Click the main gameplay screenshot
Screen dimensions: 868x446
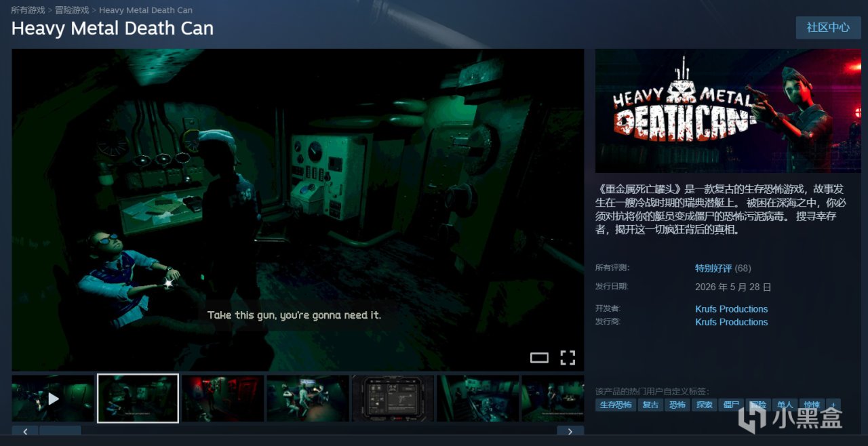[298, 209]
